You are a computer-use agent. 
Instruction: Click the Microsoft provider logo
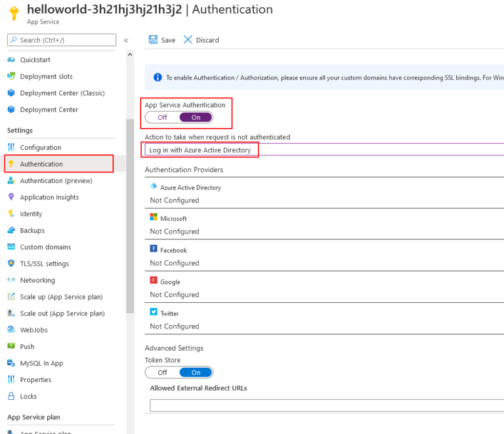pos(154,217)
